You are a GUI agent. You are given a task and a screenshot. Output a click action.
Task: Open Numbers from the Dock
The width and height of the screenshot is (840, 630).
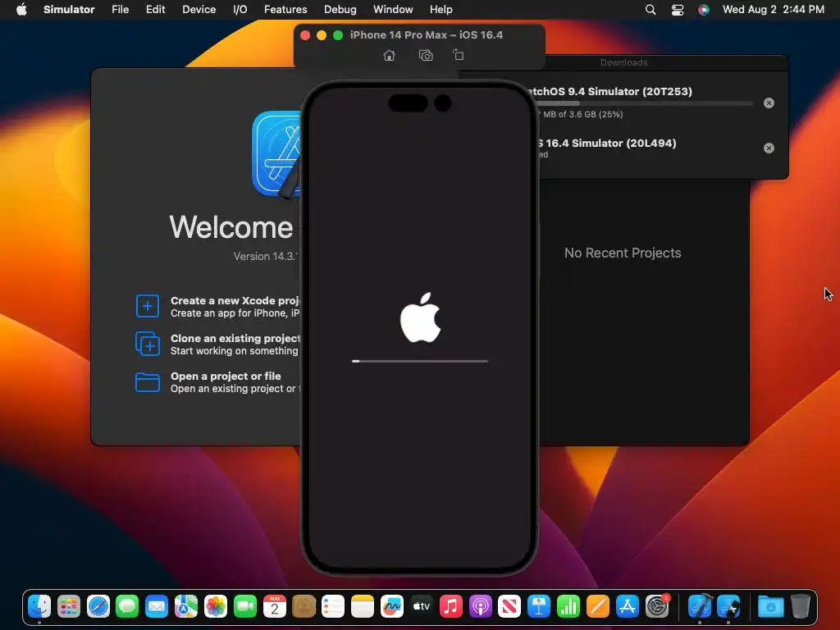(x=568, y=606)
